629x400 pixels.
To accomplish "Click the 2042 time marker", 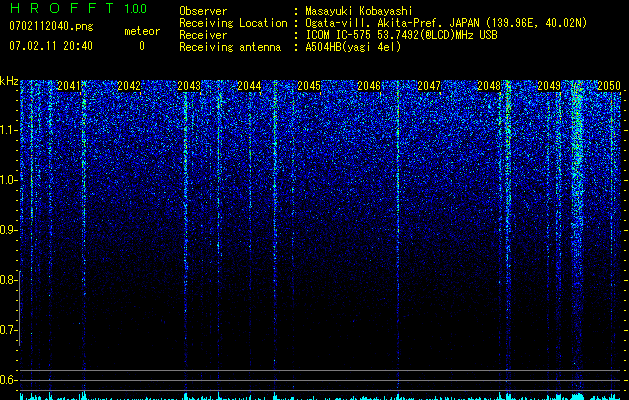I will [x=129, y=86].
